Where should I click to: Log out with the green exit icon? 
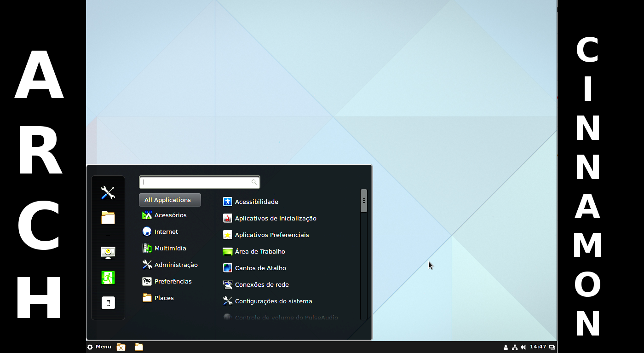[108, 277]
